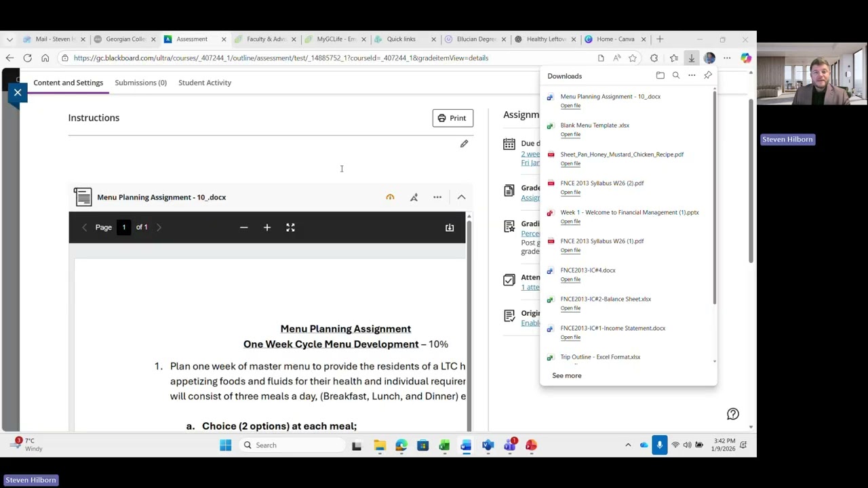Search downloads with the magnifier icon
Viewport: 868px width, 488px height.
(x=676, y=76)
